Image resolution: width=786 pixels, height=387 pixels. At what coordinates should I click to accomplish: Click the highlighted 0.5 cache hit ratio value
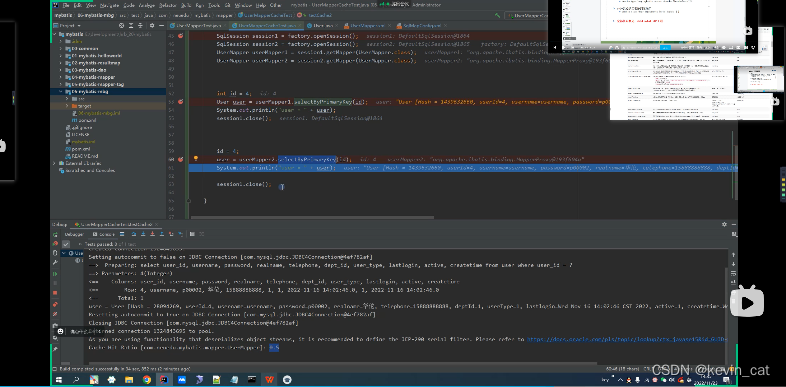click(x=274, y=347)
